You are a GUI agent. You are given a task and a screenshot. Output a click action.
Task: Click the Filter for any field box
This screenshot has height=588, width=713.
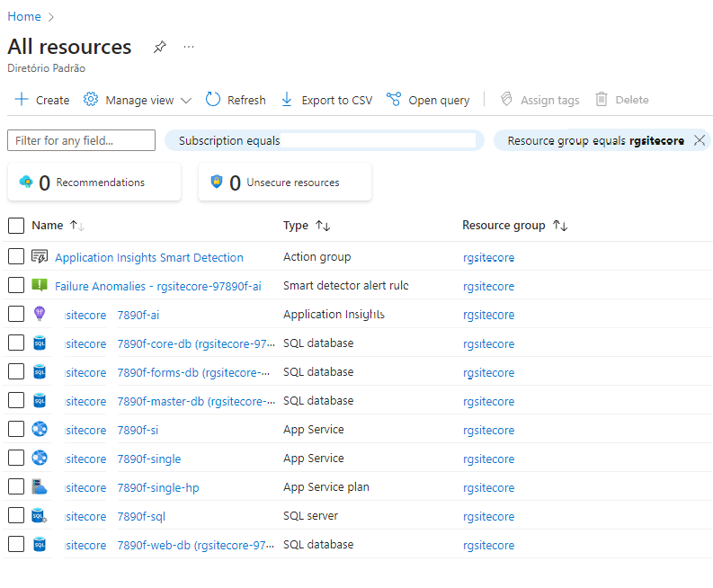point(81,140)
